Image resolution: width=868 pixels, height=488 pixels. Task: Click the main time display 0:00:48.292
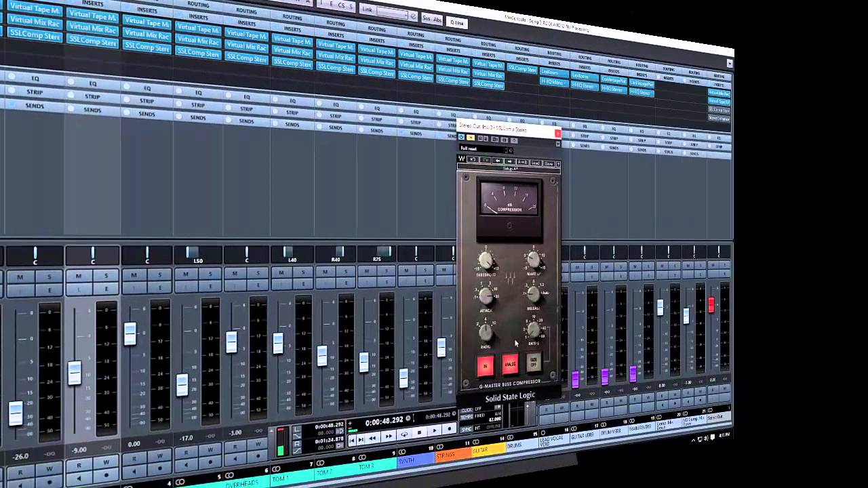point(384,421)
